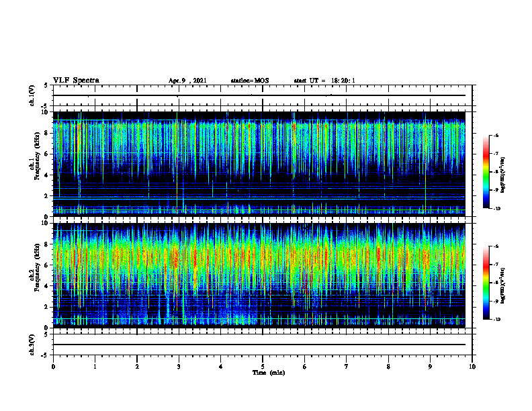Click the "-6" value on ch.1 color bar
532x411 pixels.
(x=496, y=135)
